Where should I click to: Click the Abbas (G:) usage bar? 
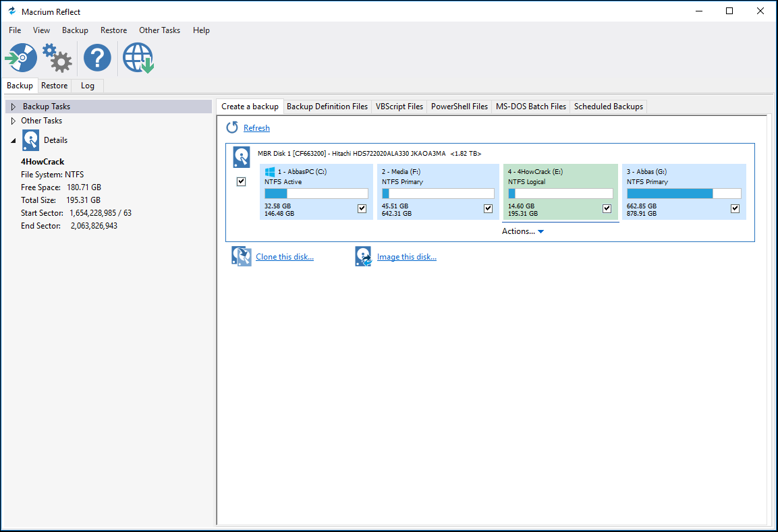coord(684,194)
